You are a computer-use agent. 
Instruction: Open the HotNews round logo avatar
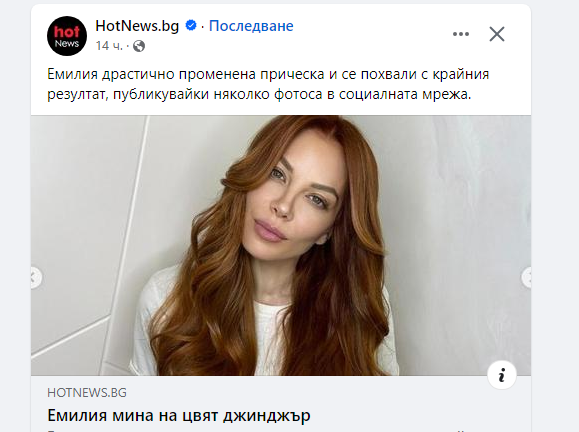67,36
